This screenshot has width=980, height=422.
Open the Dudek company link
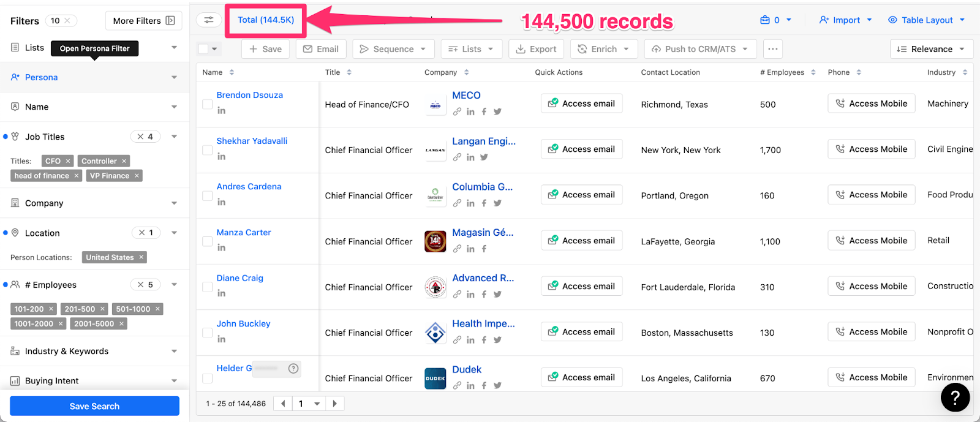467,369
